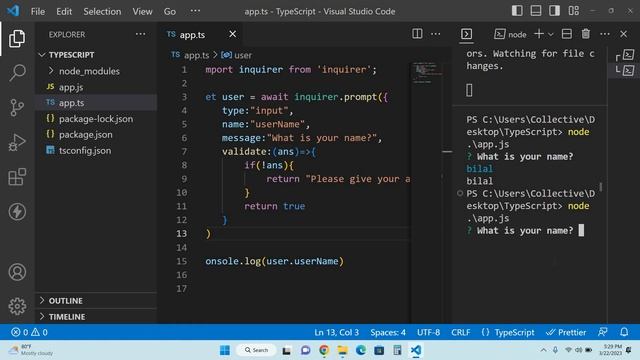The image size is (640, 360).
Task: Change encoding via UTF-8 status item
Action: (x=428, y=333)
